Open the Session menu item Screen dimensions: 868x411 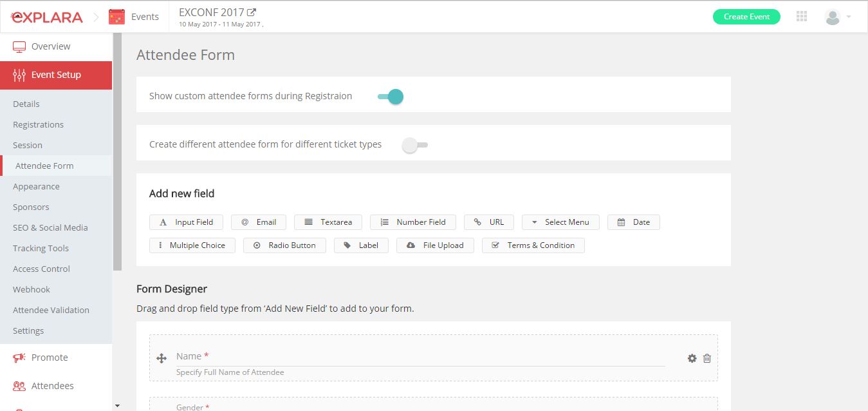point(28,145)
